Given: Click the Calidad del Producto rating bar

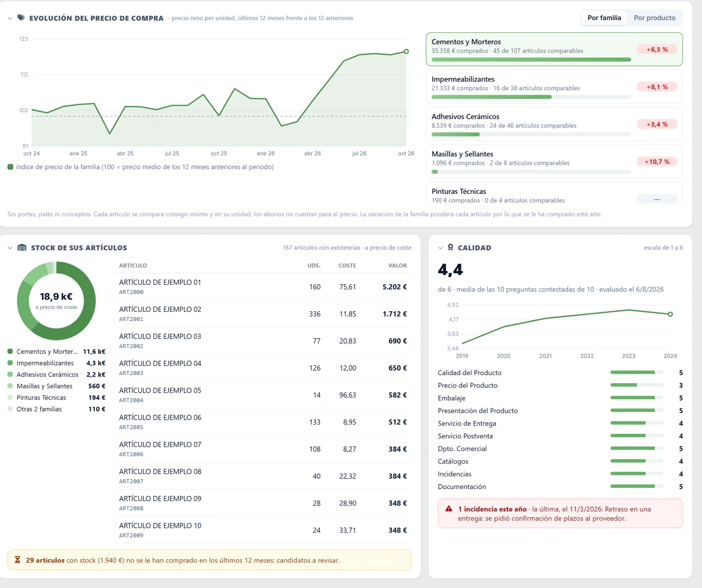Looking at the screenshot, I should (x=637, y=372).
